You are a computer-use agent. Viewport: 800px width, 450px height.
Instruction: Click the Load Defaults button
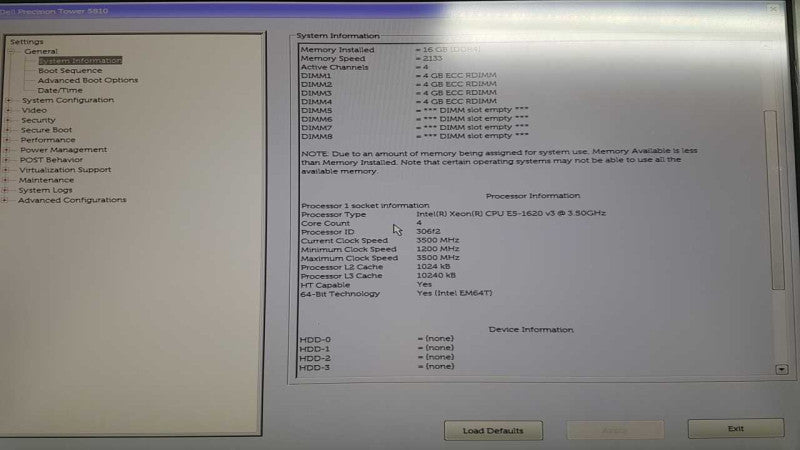[x=493, y=431]
